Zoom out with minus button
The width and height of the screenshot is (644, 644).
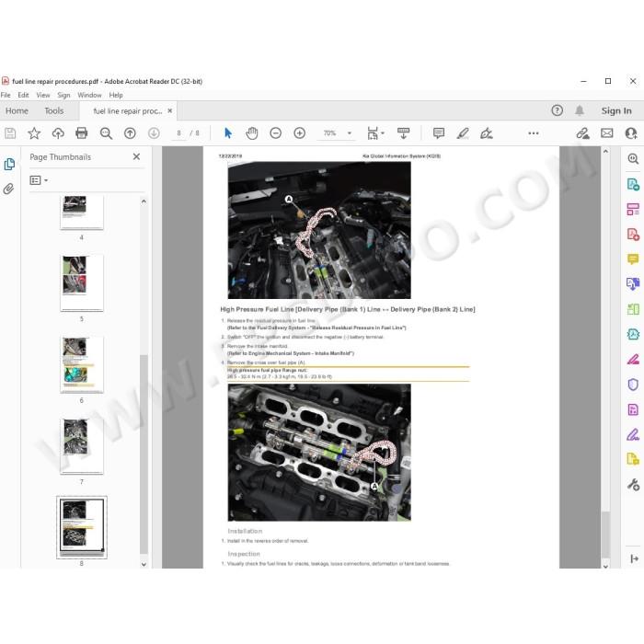(276, 133)
